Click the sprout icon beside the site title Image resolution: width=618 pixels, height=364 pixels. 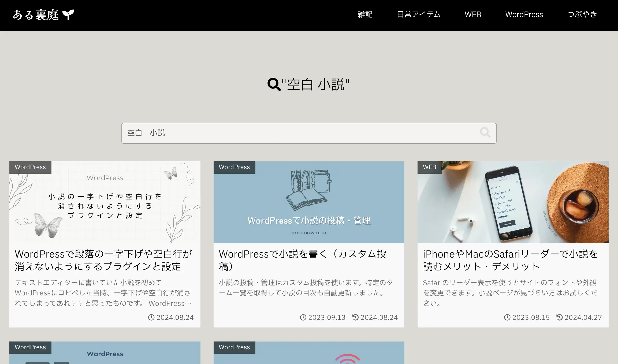pos(68,15)
